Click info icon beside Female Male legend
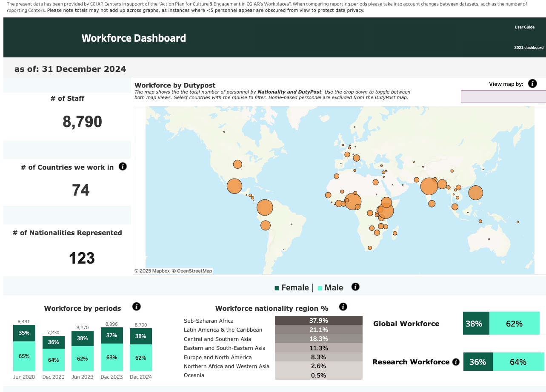This screenshot has height=392, width=546. coord(355,287)
